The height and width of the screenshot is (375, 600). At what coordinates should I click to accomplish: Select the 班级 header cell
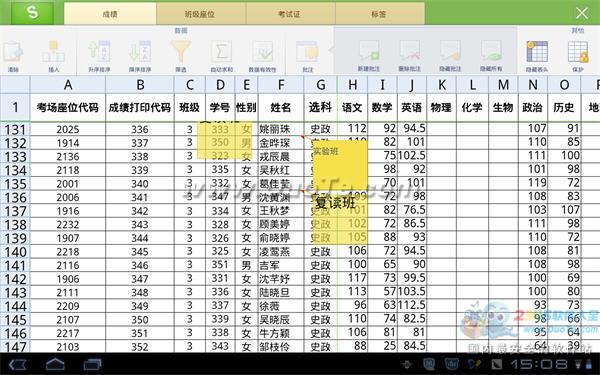pos(189,108)
